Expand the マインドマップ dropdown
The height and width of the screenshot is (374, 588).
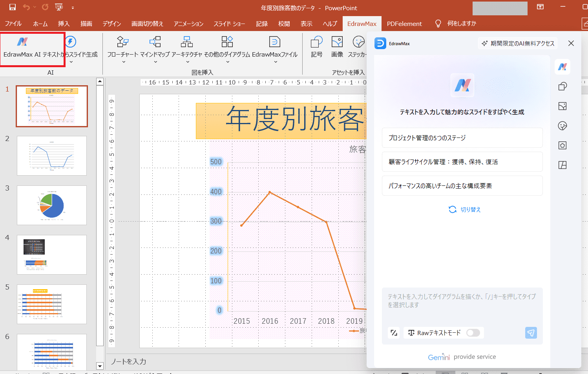point(155,62)
